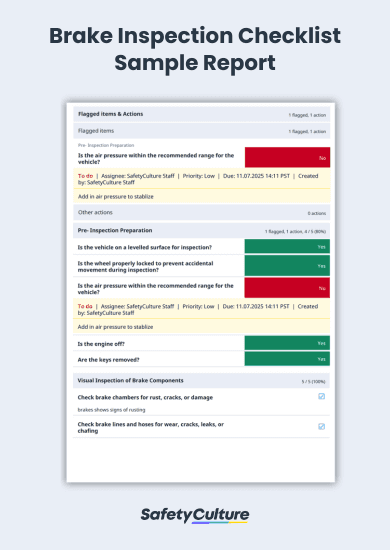390x550 pixels.
Task: Click the red No answer under Flagged items
Action: 287,157
